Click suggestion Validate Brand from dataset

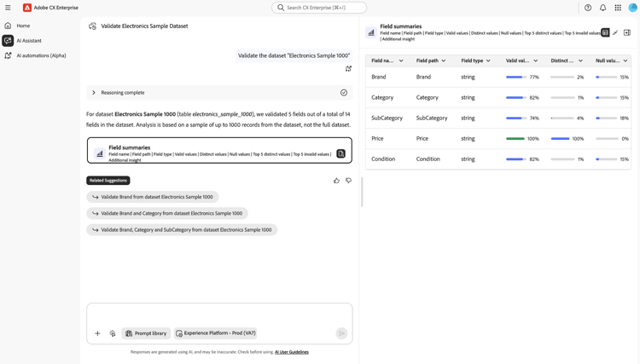pos(152,197)
